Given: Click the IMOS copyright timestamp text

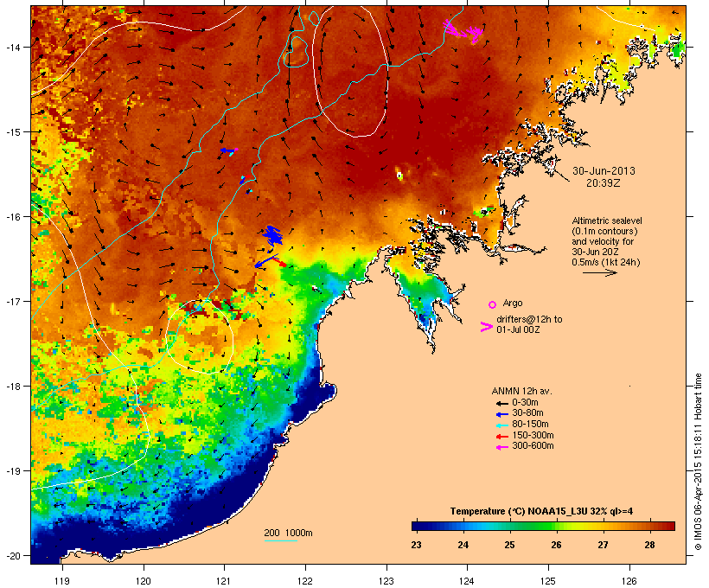Looking at the screenshot, I should click(698, 462).
